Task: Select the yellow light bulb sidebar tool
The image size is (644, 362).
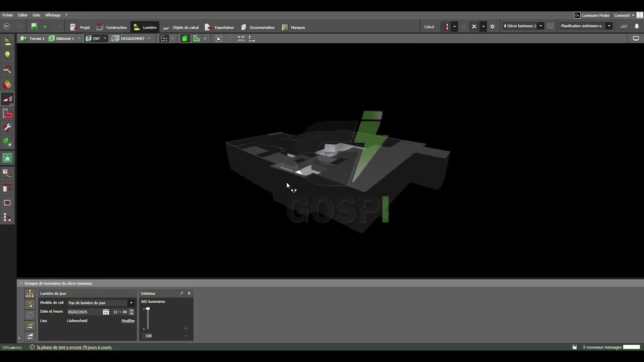Action: 8,55
